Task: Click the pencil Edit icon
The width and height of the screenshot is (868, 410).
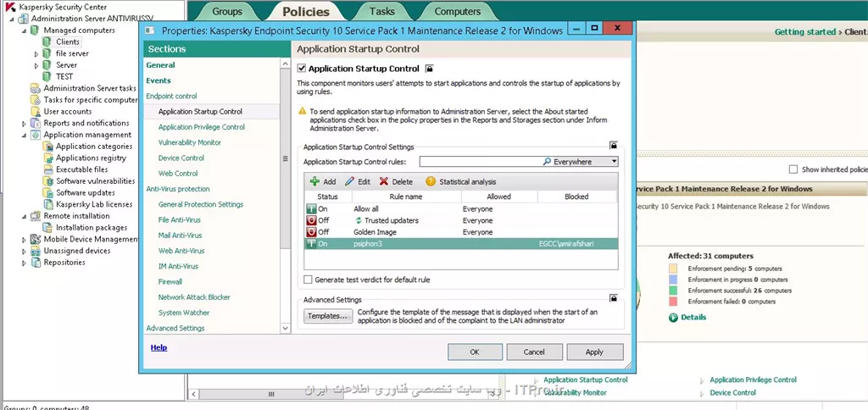Action: click(349, 181)
